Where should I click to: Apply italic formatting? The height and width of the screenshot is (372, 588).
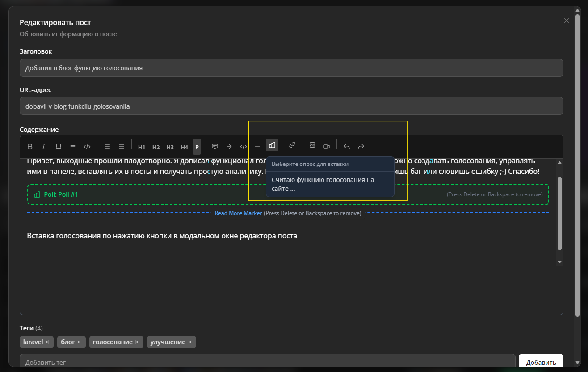(44, 147)
